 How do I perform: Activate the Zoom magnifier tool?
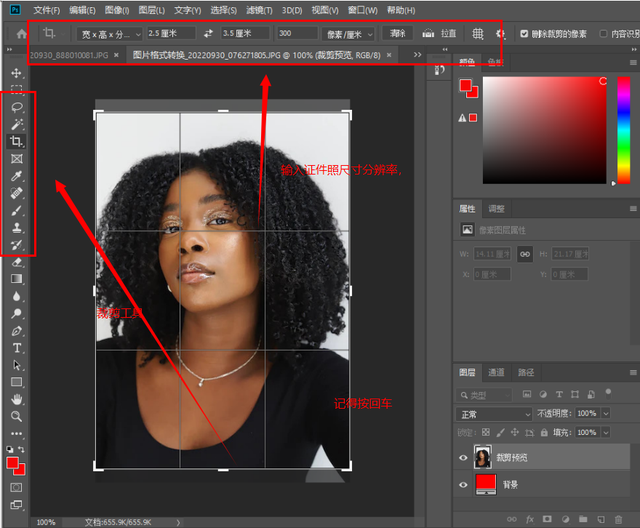[x=17, y=415]
